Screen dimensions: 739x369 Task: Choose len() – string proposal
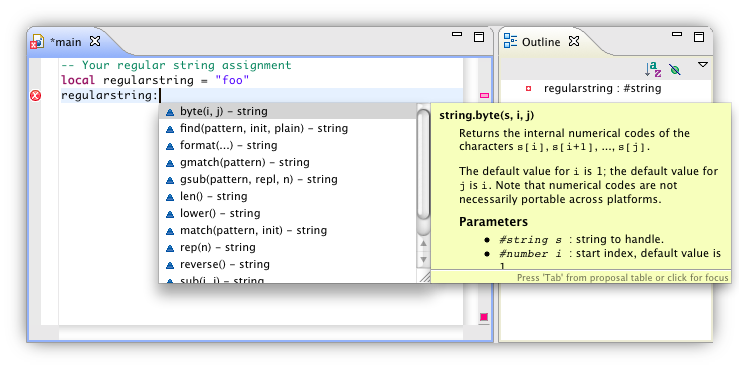tap(288, 196)
